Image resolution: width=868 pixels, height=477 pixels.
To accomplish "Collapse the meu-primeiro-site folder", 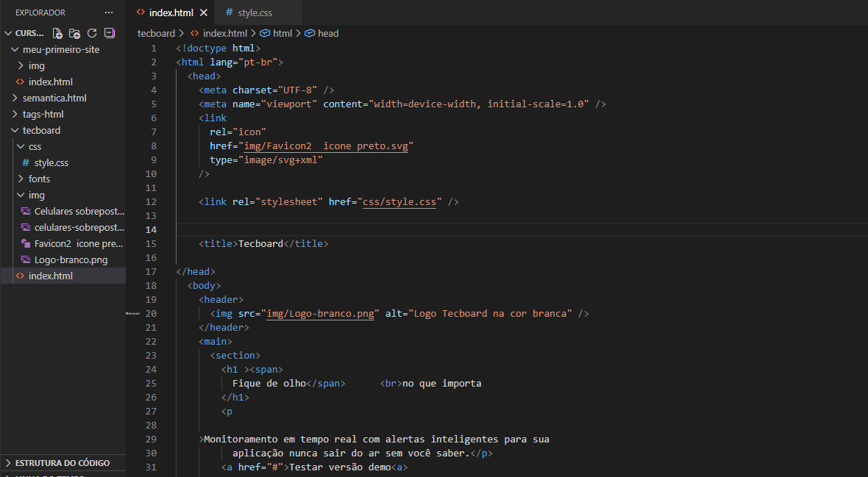I will coord(60,49).
